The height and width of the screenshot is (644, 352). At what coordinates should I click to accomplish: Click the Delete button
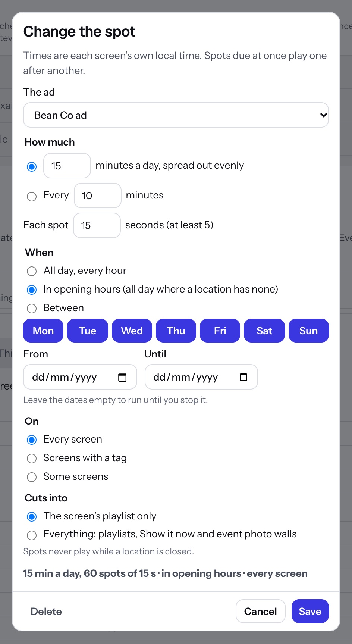point(46,611)
